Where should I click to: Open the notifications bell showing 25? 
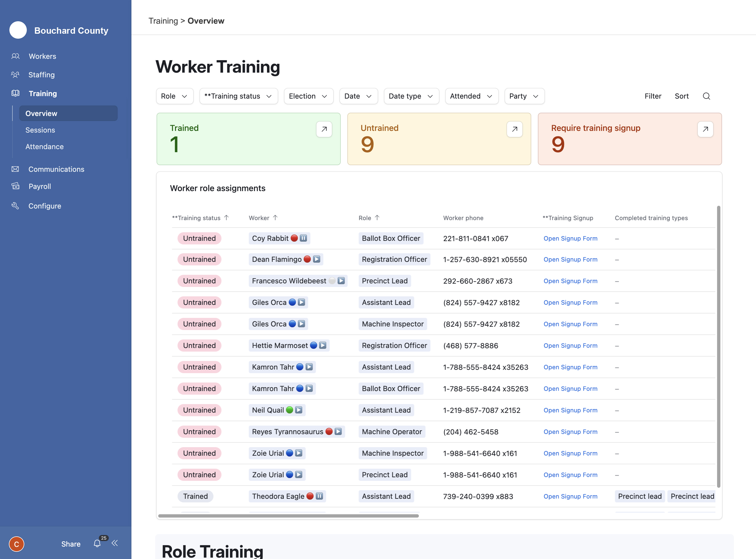pos(97,544)
